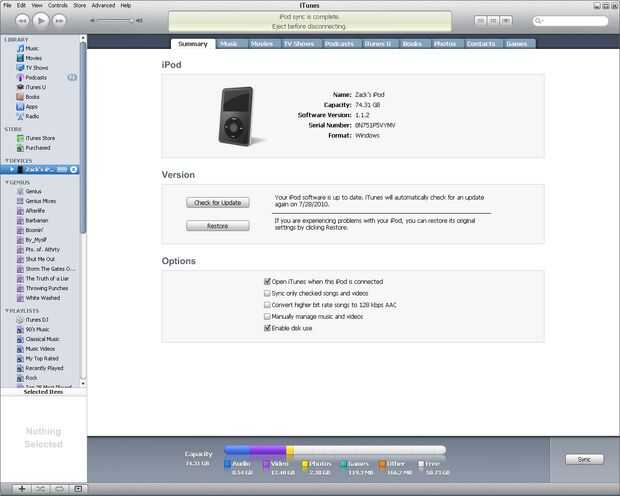Viewport: 620px width, 496px height.
Task: Click the Sync button
Action: point(584,459)
